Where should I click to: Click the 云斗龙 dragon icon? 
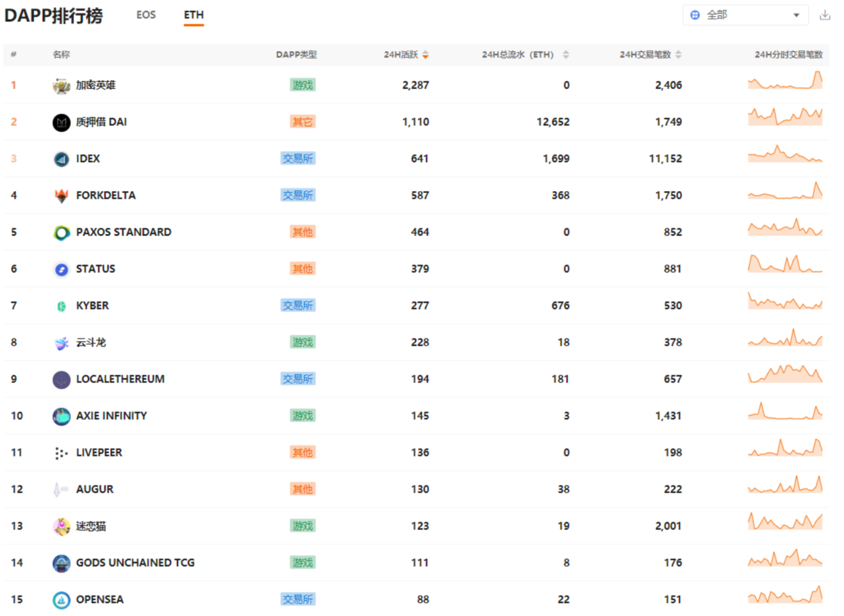point(62,342)
